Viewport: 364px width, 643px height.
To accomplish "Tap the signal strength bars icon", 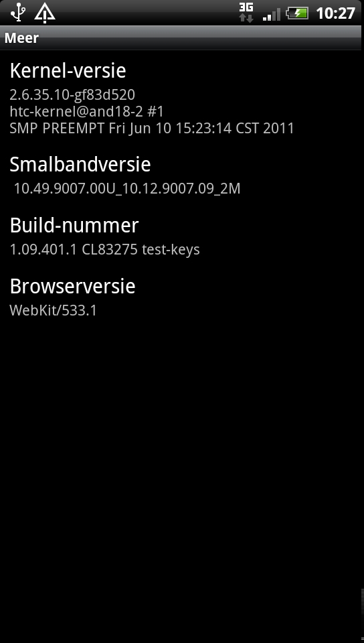I will (x=272, y=14).
